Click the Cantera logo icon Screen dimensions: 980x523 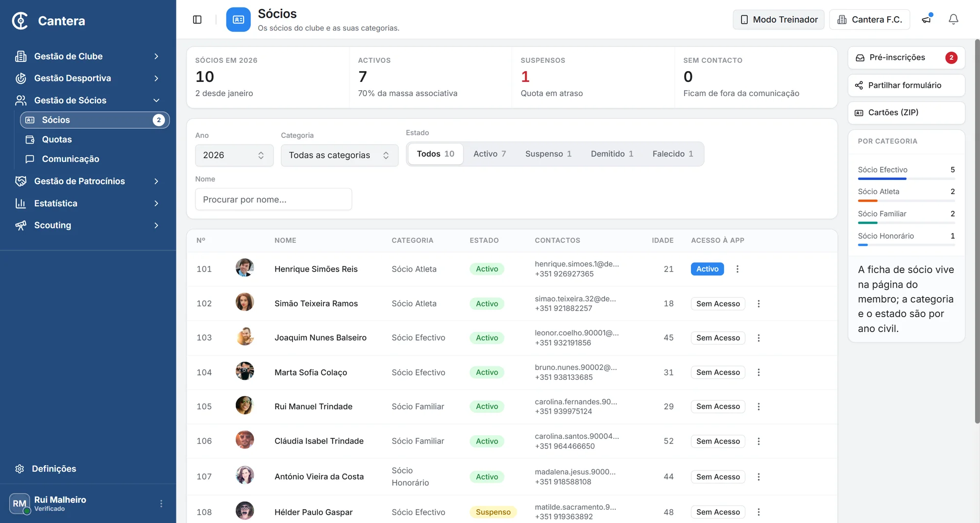(20, 21)
